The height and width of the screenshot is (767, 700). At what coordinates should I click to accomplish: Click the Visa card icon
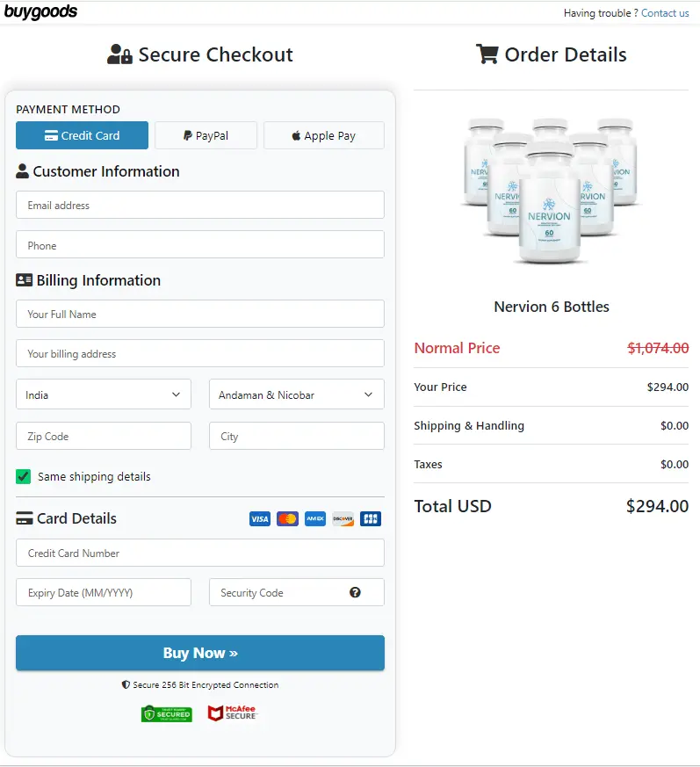[x=259, y=518]
